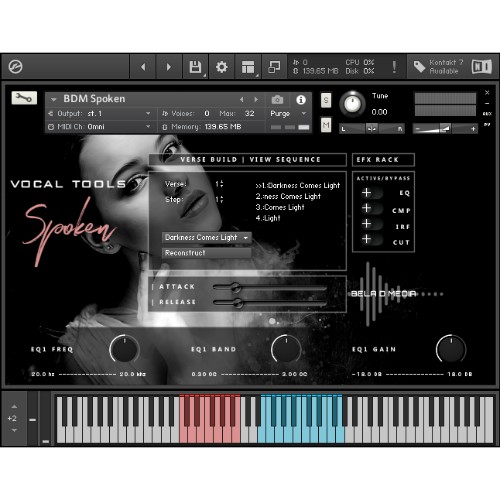This screenshot has width=500, height=500.
Task: Open the workspace layout panel icon
Action: click(248, 67)
